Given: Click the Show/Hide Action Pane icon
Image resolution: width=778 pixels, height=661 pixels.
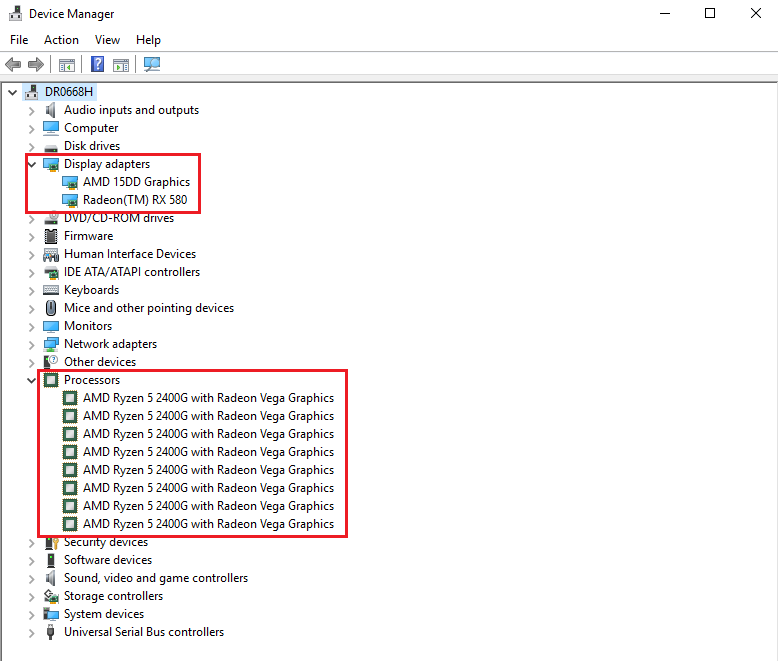Looking at the screenshot, I should pyautogui.click(x=121, y=65).
